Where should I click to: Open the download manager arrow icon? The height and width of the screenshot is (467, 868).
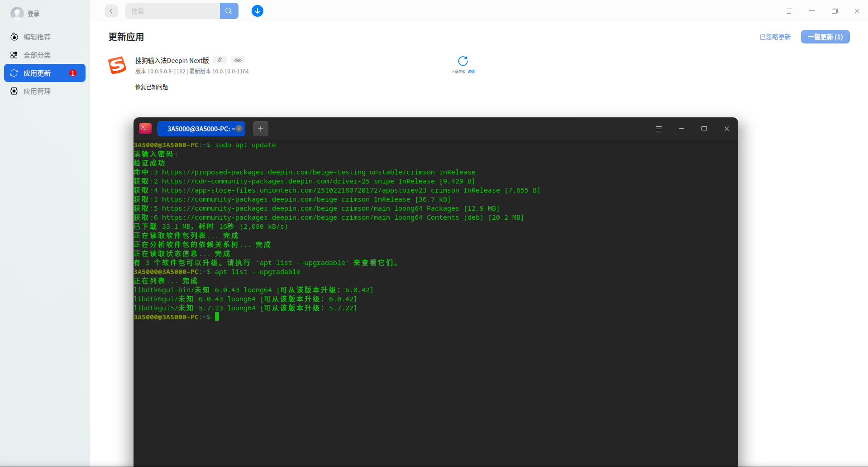(x=258, y=11)
